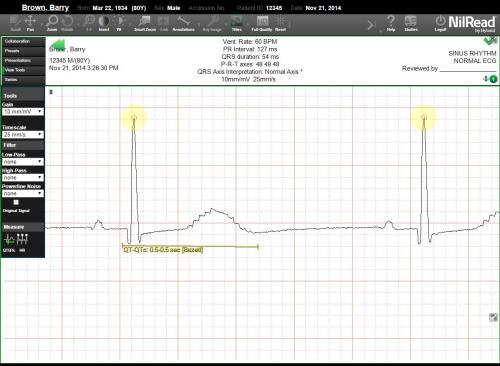Image resolution: width=500 pixels, height=366 pixels.
Task: Open the Smart Zoom tool
Action: pyautogui.click(x=145, y=23)
